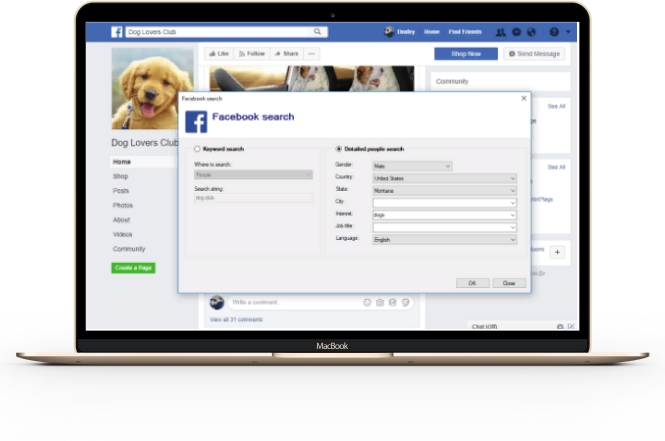Screen dimensions: 665x441
Task: Click the large Facebook logo in dialog
Action: click(196, 122)
